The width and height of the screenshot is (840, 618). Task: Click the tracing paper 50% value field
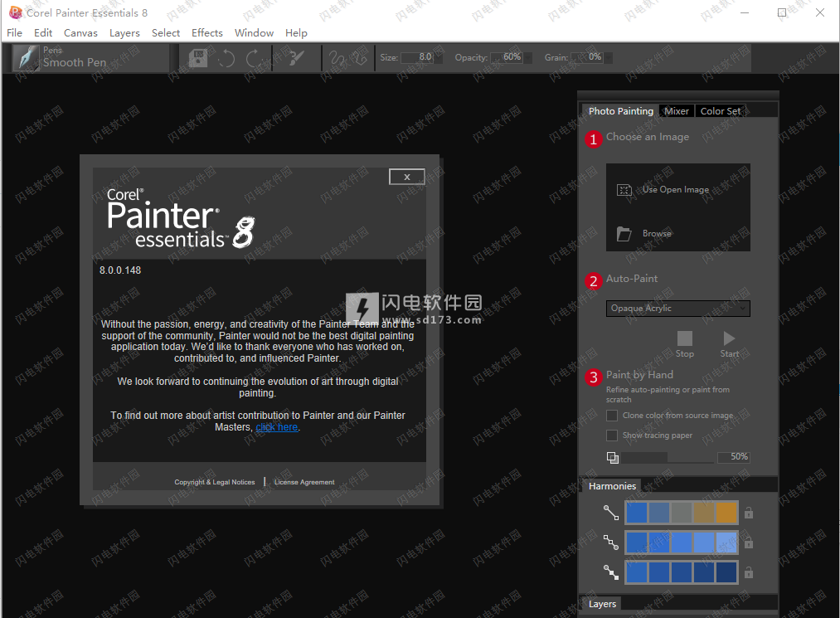[x=734, y=457]
